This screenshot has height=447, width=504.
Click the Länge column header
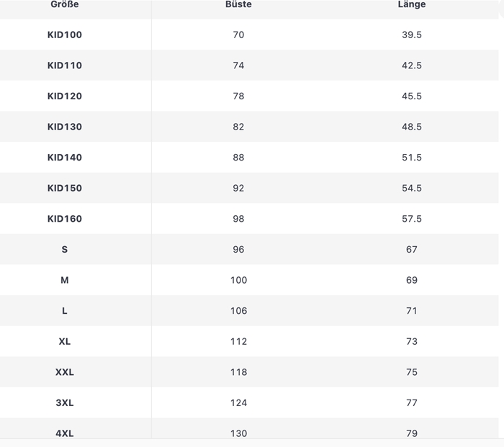tap(412, 4)
